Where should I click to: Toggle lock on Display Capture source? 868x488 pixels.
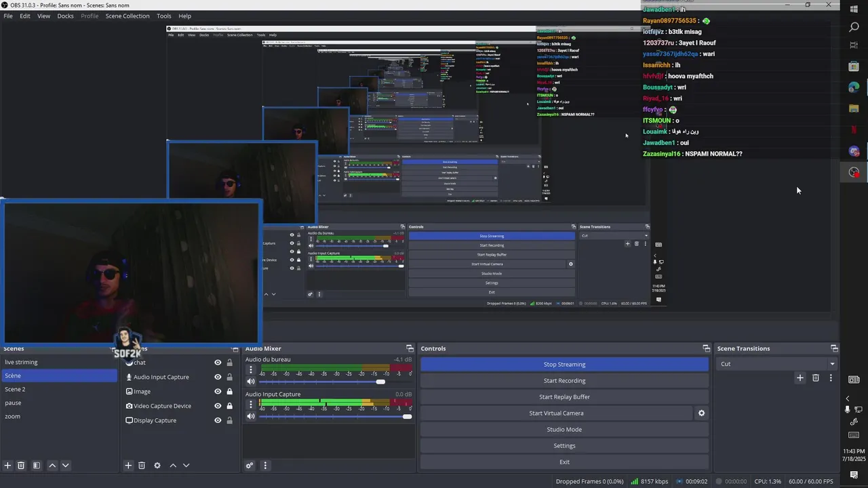point(229,420)
